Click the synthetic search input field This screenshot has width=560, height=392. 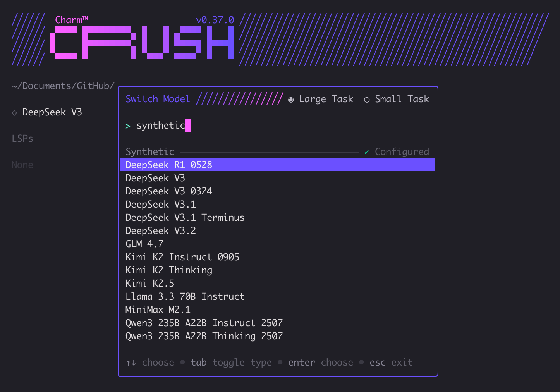coord(161,125)
